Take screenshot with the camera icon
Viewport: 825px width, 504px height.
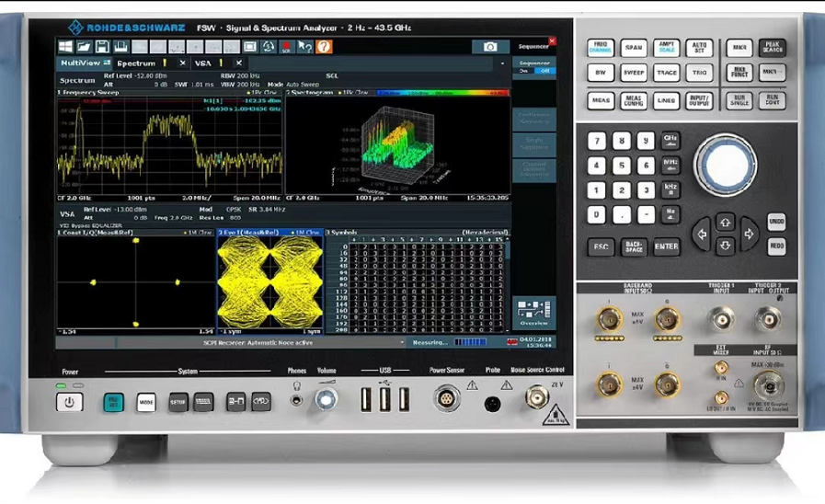point(490,47)
